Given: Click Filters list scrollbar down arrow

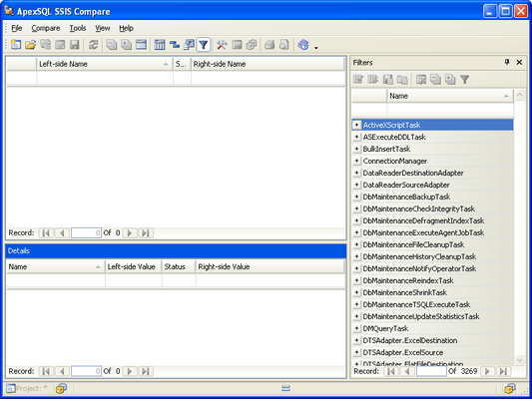Looking at the screenshot, I should point(519,360).
